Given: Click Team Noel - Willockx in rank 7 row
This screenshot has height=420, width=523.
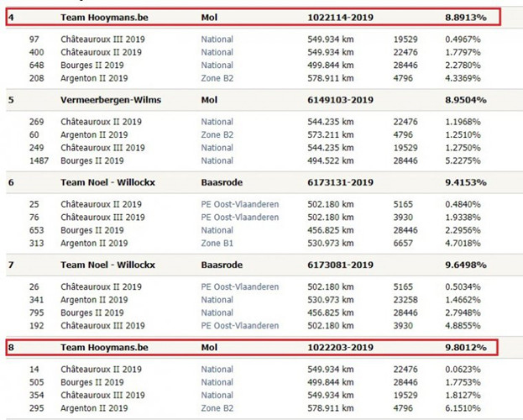Looking at the screenshot, I should click(107, 265).
